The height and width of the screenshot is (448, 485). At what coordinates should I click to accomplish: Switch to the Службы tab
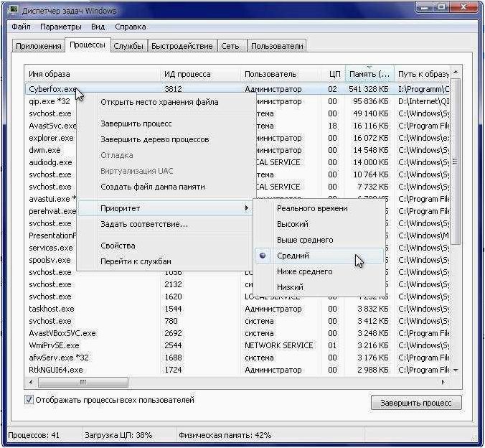(x=128, y=46)
